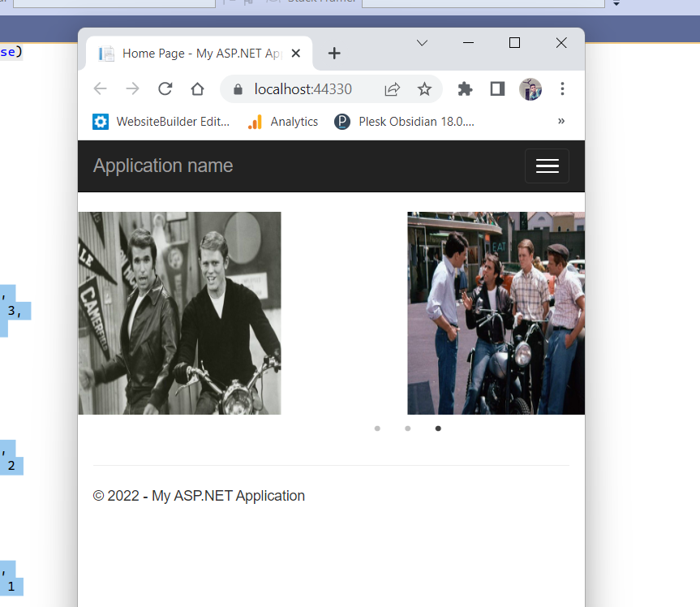Screen dimensions: 700x607
Task: Open the Extensions puzzle icon
Action: (x=465, y=89)
